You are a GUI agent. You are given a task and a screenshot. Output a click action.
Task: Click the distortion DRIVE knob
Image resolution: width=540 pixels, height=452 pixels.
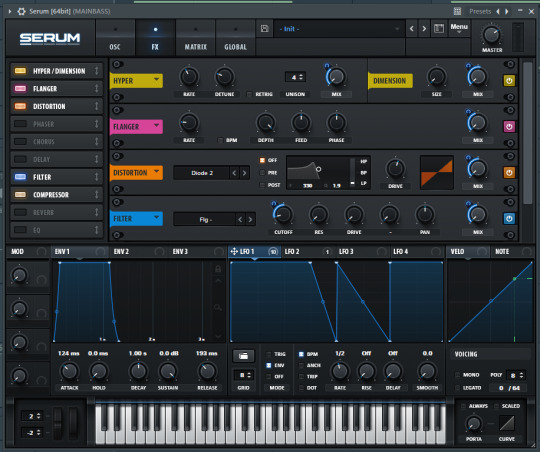pos(395,168)
